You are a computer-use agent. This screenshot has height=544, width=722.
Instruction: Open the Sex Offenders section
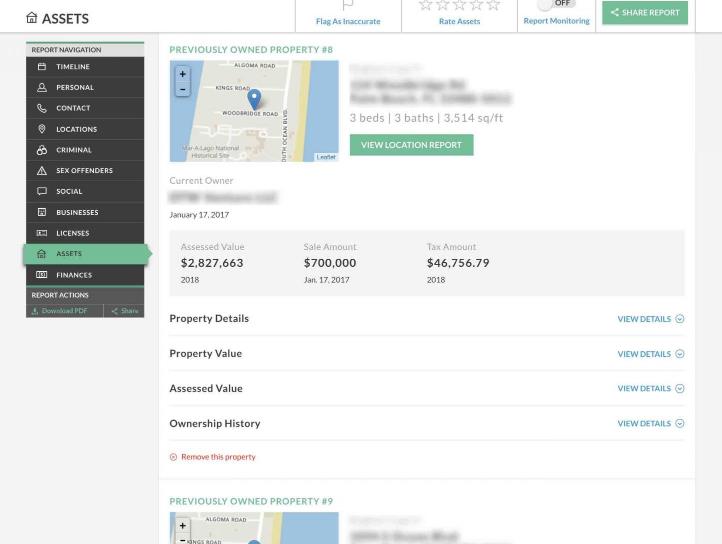[85, 171]
